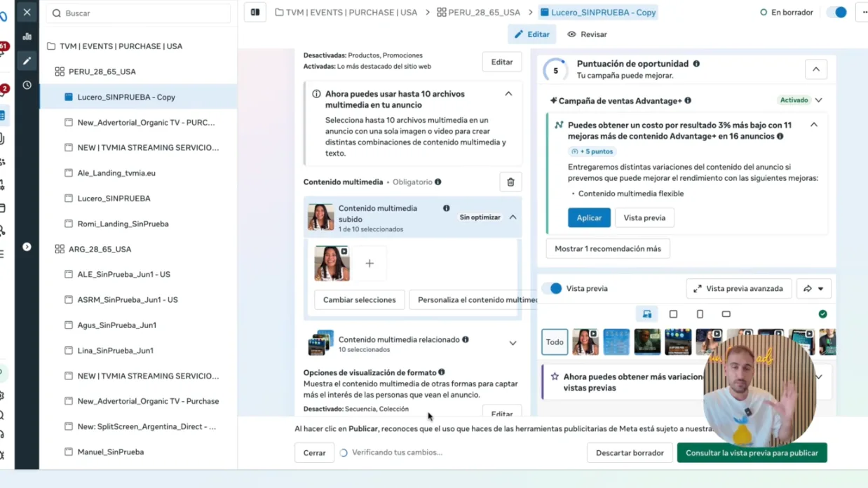Click Descartar borrador button
868x488 pixels.
[630, 453]
